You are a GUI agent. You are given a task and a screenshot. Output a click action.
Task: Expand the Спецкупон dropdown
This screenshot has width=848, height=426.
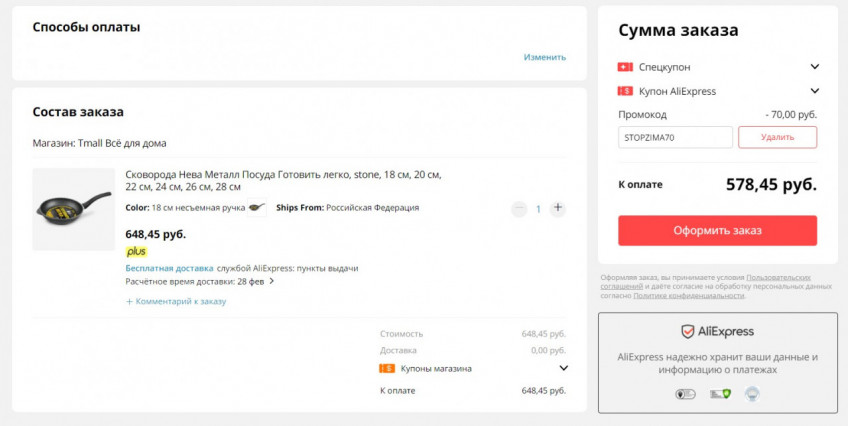pyautogui.click(x=815, y=67)
